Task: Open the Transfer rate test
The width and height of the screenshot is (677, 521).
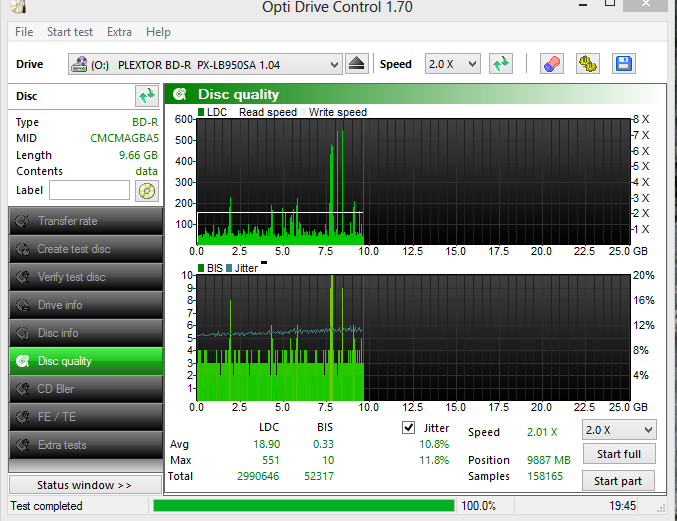Action: pos(86,221)
